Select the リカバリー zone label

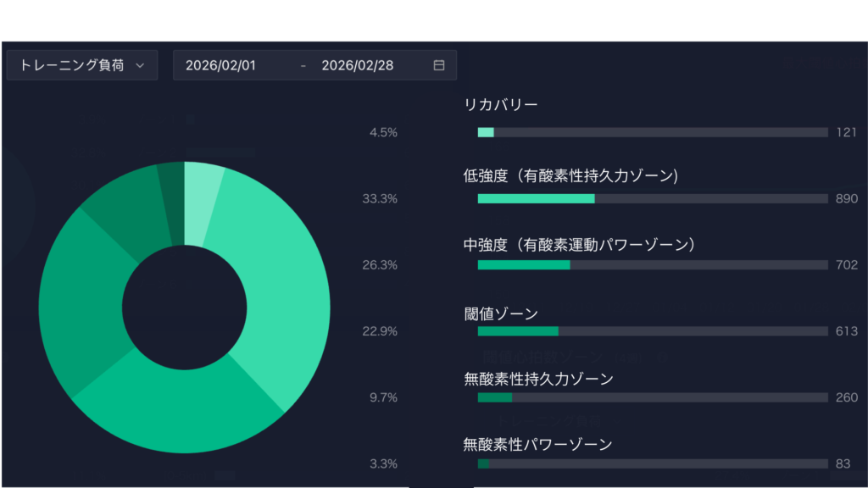coord(501,105)
